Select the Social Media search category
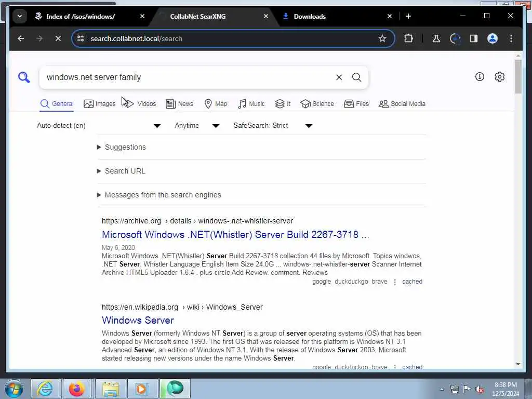Image resolution: width=532 pixels, height=399 pixels. tap(402, 104)
